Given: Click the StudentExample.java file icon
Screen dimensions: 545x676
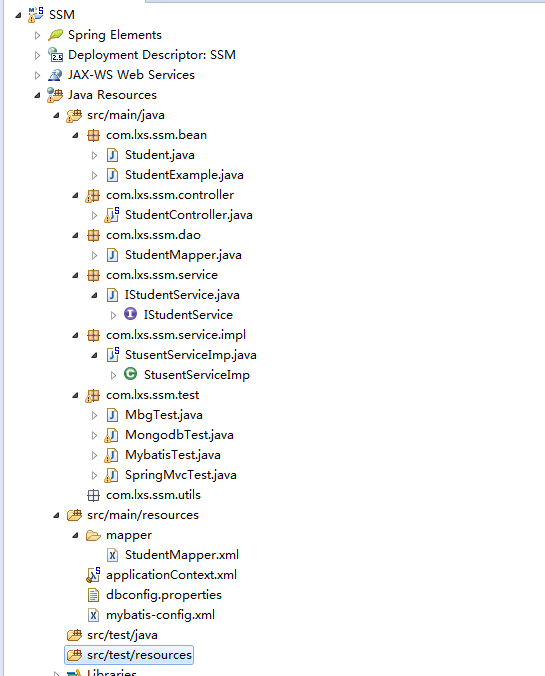Looking at the screenshot, I should click(x=112, y=175).
